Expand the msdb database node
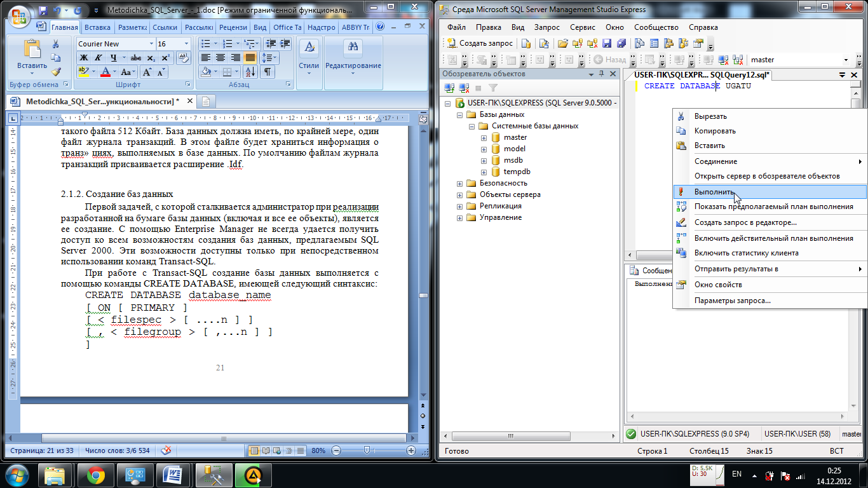The image size is (868, 488). tap(484, 160)
